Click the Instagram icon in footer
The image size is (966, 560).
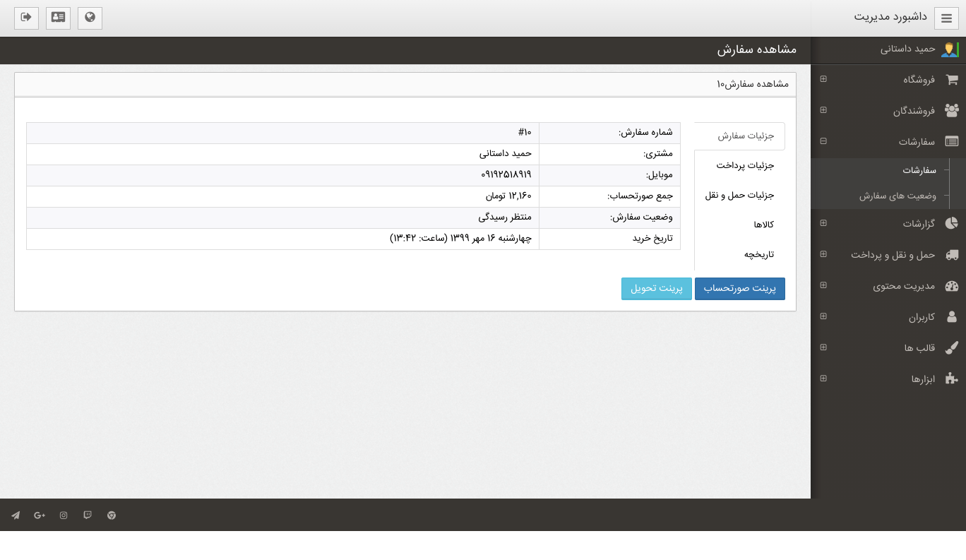click(64, 516)
